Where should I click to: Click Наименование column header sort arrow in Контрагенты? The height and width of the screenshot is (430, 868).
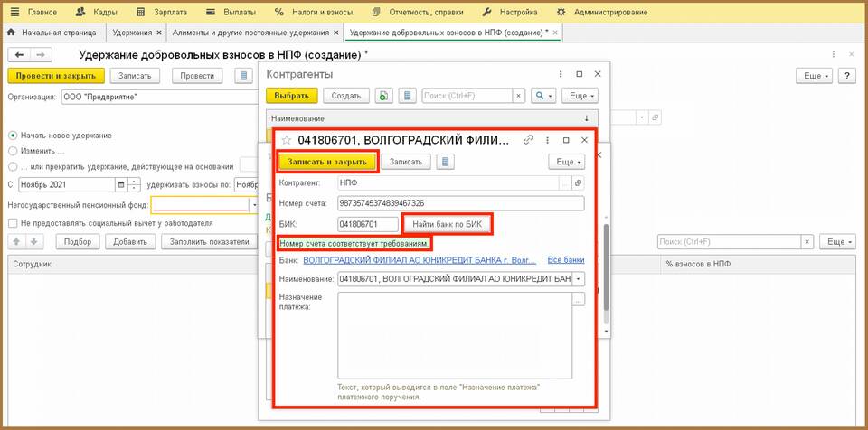tap(587, 118)
